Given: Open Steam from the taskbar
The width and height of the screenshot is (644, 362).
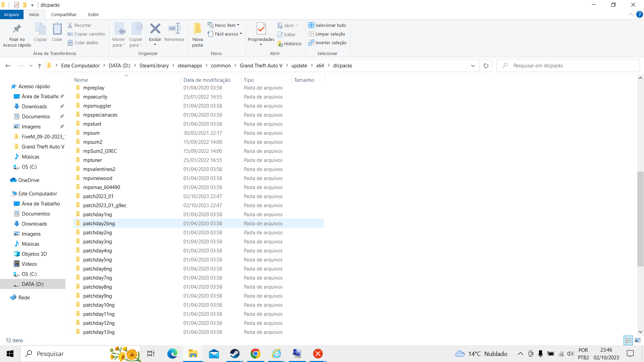Looking at the screenshot, I should (235, 354).
